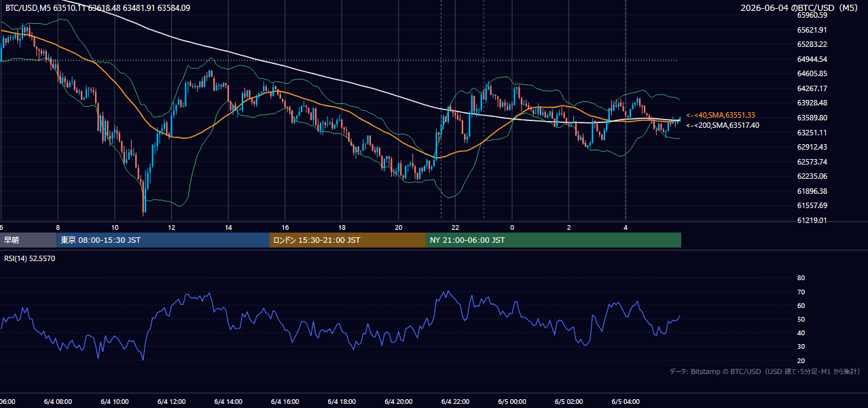Viewport: 868px width, 408px height.
Task: Click the 40 SMA 63551.33 label
Action: [x=721, y=116]
